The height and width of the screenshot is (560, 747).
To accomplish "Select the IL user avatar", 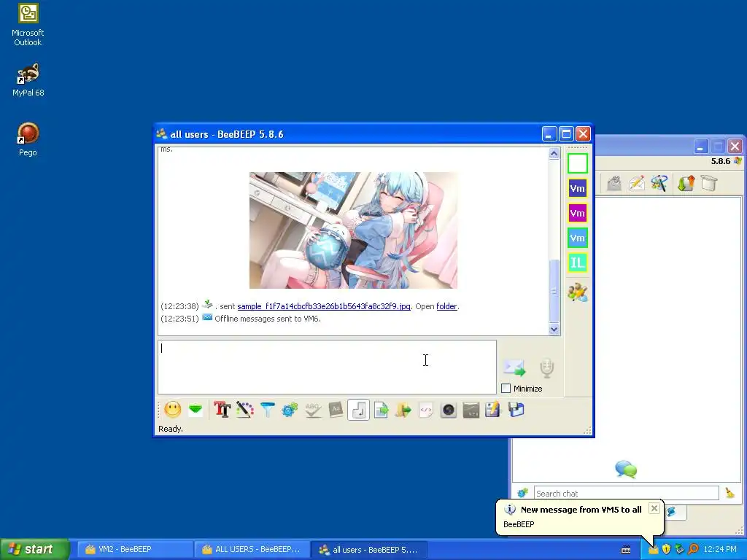I will (x=578, y=262).
